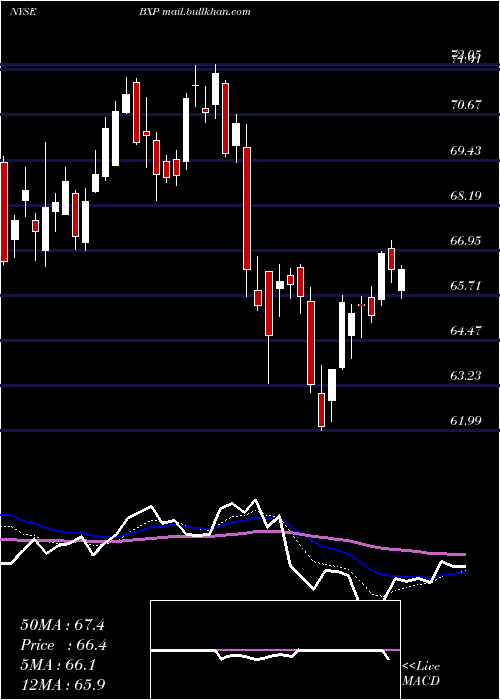Click inside the MACD inset chart box
The image size is (500, 700).
[275, 650]
